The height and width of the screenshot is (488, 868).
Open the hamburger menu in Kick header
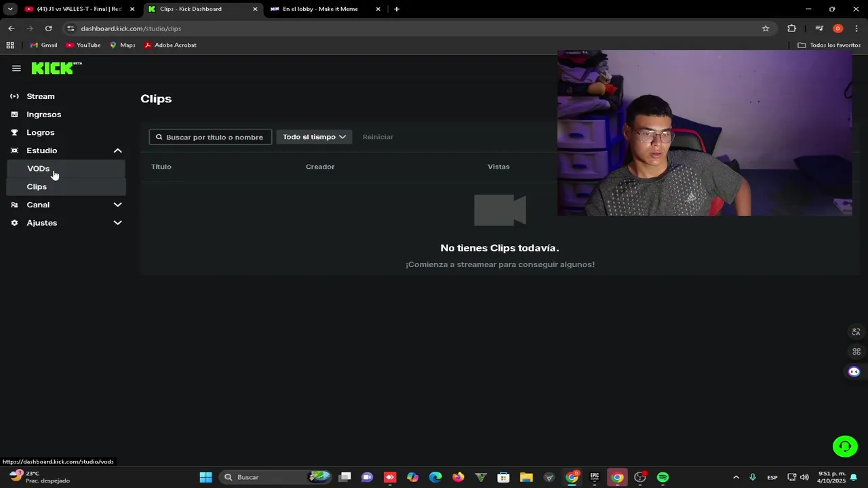[x=16, y=68]
